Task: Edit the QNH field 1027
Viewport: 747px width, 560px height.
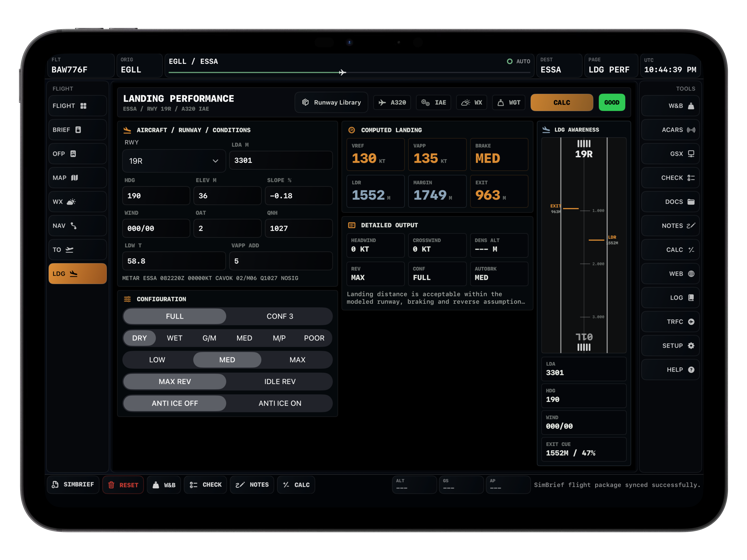Action: [x=299, y=228]
